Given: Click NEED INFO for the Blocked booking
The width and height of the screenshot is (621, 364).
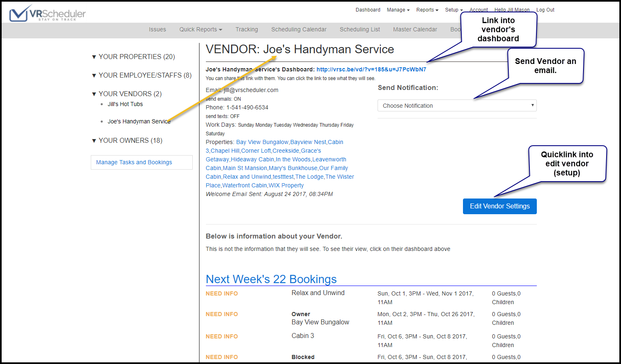Looking at the screenshot, I should point(222,357).
